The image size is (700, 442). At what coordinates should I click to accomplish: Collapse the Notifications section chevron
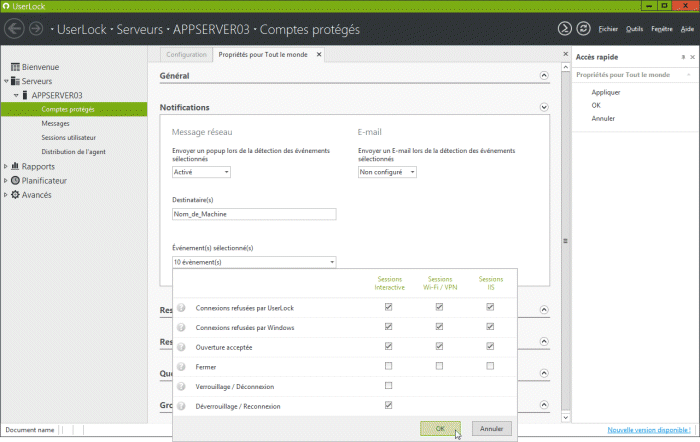point(544,107)
